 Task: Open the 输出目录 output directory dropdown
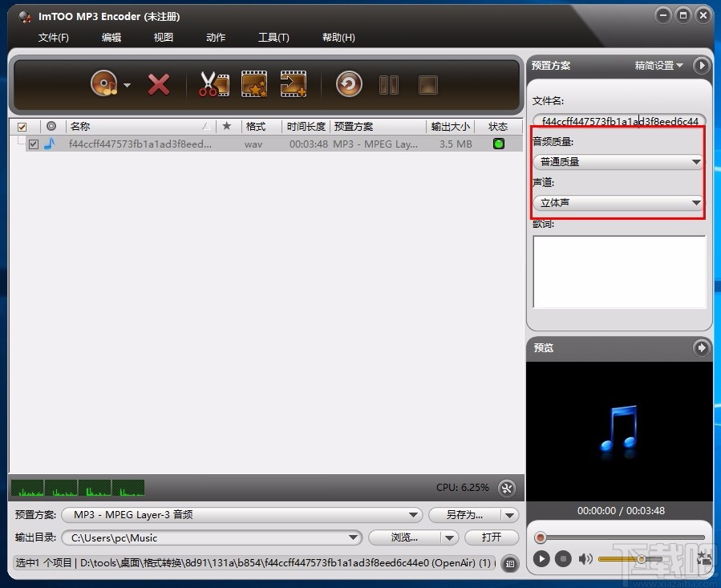[353, 537]
